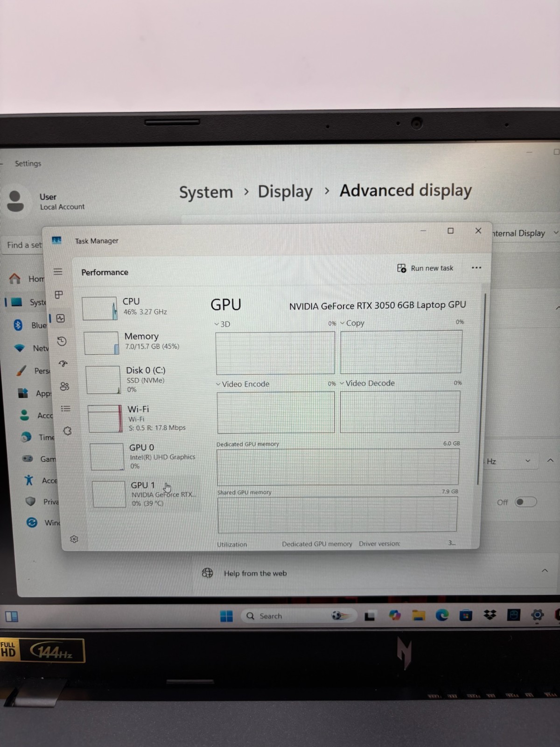
Task: Open the Processes page in Task Manager
Action: point(59,295)
